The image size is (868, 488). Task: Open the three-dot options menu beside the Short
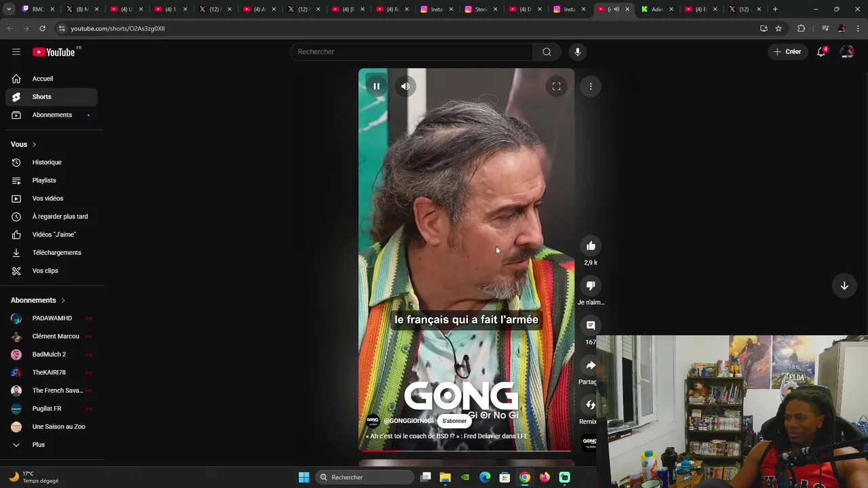(591, 86)
